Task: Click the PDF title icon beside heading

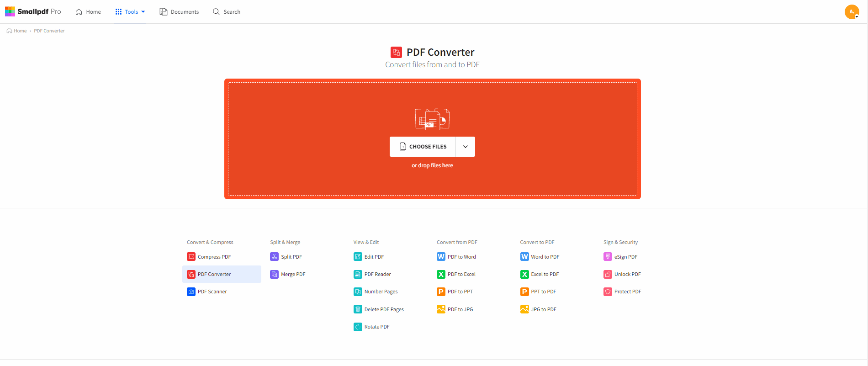Action: tap(396, 52)
